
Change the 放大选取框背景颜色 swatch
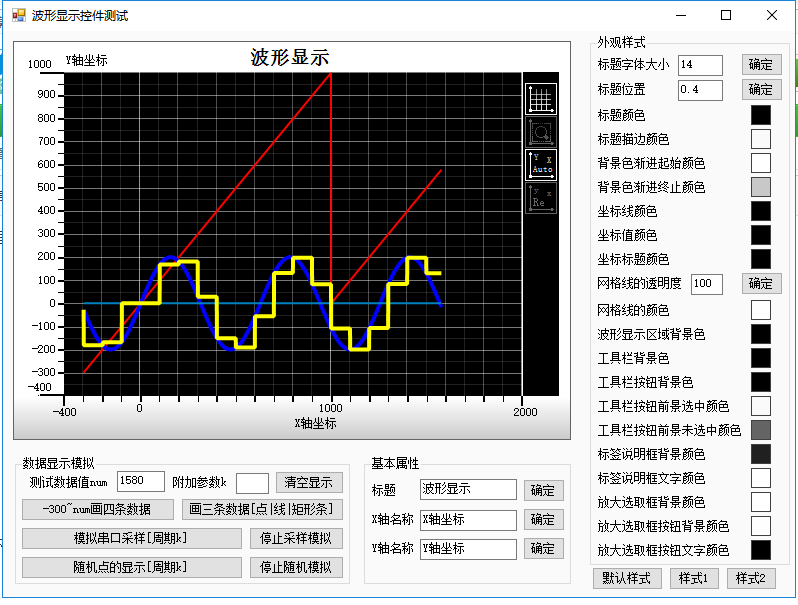pos(761,502)
